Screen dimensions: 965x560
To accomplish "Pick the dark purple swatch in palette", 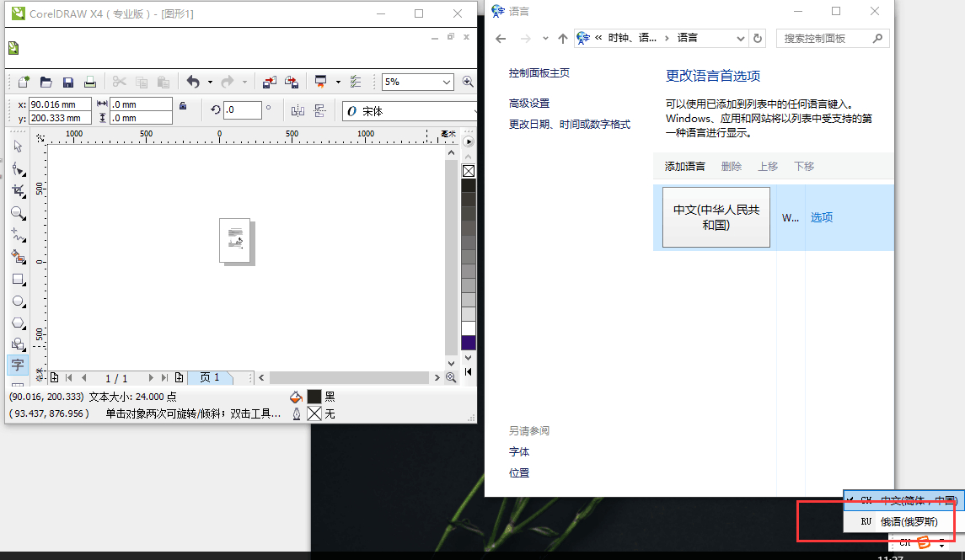I will pos(469,343).
